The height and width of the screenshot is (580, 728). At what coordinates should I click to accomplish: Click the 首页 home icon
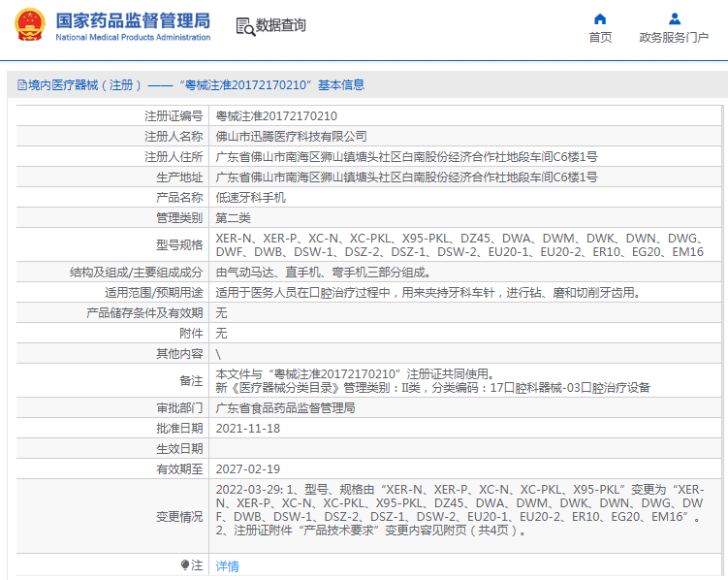(600, 19)
